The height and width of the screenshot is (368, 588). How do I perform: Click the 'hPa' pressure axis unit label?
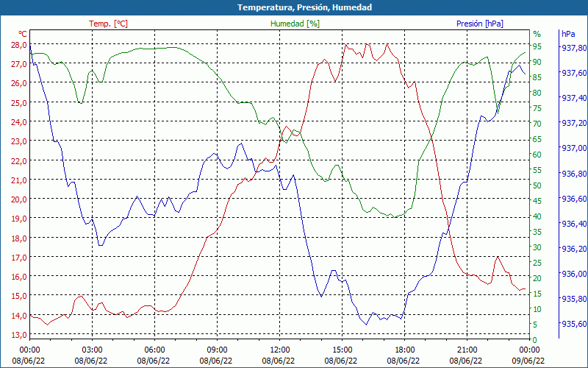coord(568,34)
